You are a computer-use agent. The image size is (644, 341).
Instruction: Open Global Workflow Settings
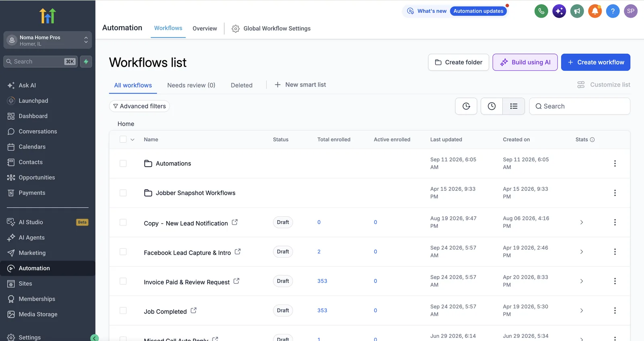271,29
